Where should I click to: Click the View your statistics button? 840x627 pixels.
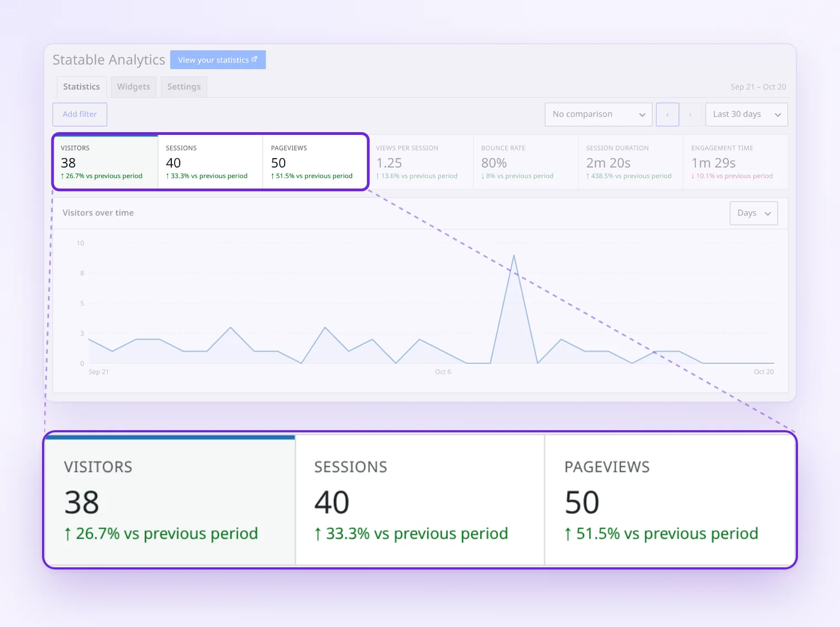[218, 60]
